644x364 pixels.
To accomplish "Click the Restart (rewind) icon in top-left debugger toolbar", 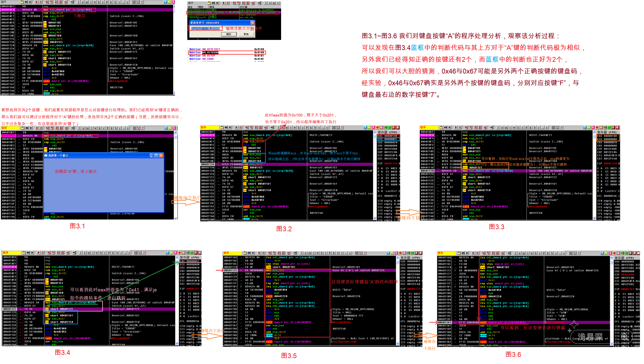I will pyautogui.click(x=26, y=2).
